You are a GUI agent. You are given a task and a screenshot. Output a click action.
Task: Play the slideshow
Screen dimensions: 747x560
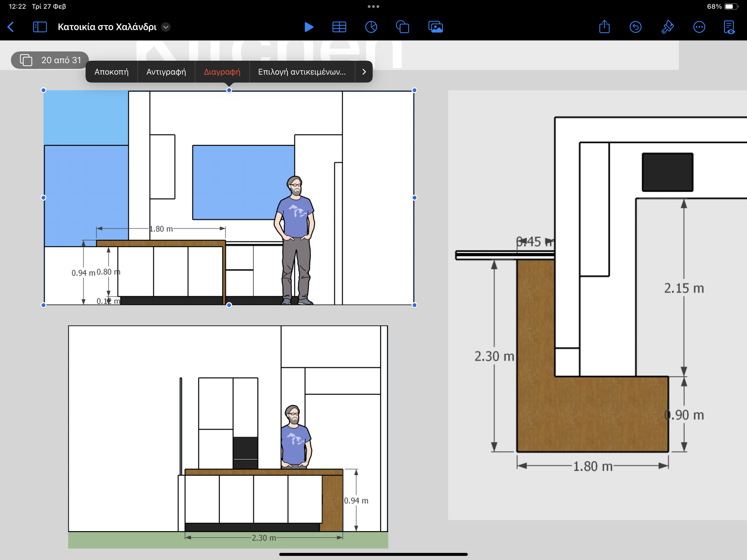click(x=309, y=27)
